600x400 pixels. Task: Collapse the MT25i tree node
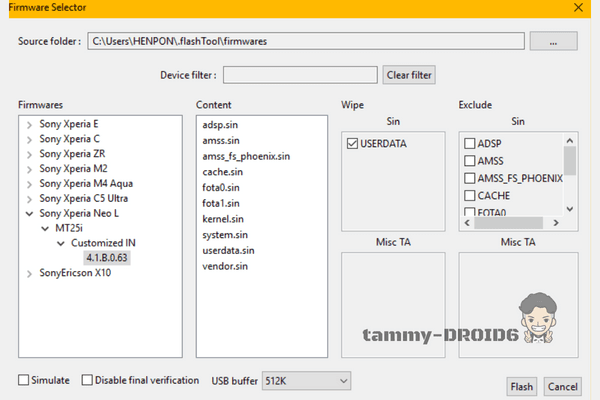45,229
